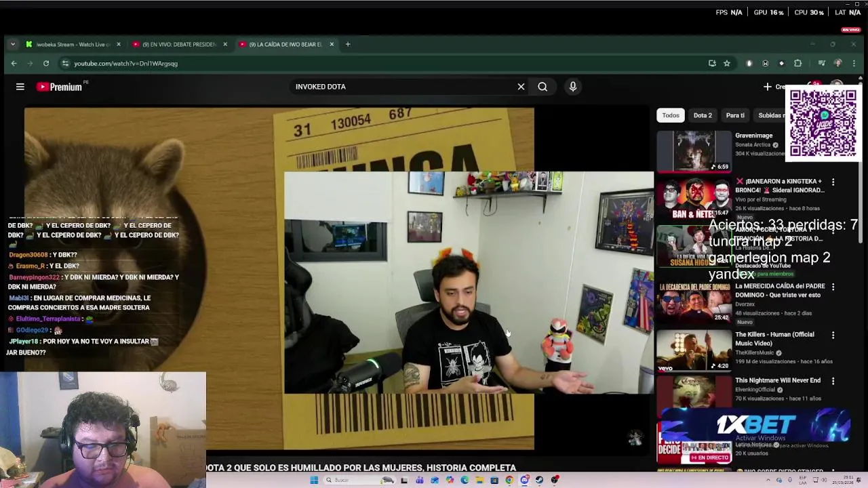
Task: Go back one page in browser
Action: coord(14,63)
